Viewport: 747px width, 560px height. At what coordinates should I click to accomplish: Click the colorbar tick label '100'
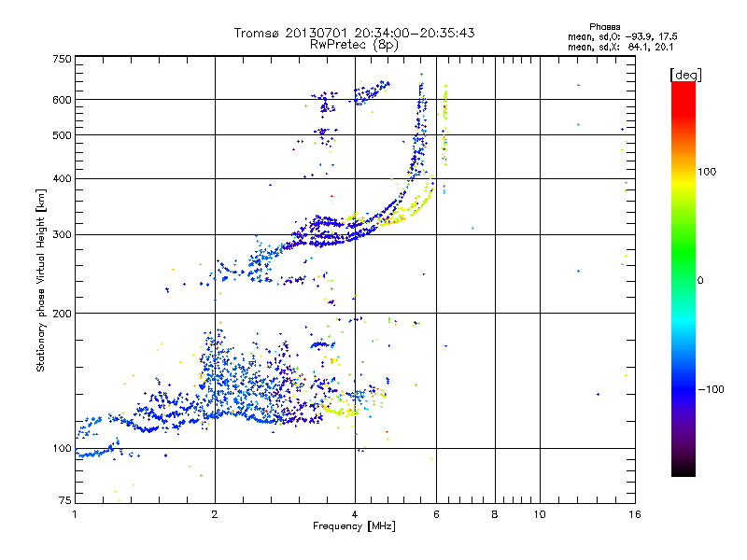point(707,172)
